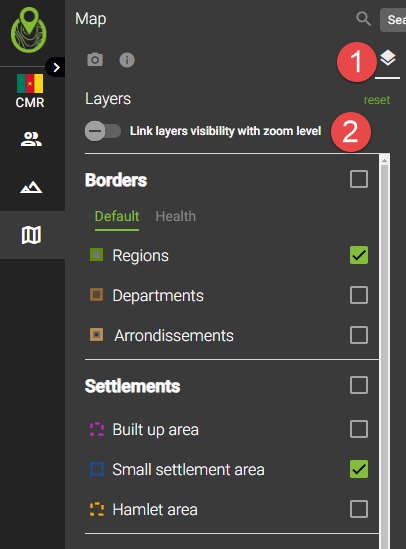This screenshot has height=549, width=406.
Task: Select the Cameroon CMR flag icon
Action: [x=30, y=83]
